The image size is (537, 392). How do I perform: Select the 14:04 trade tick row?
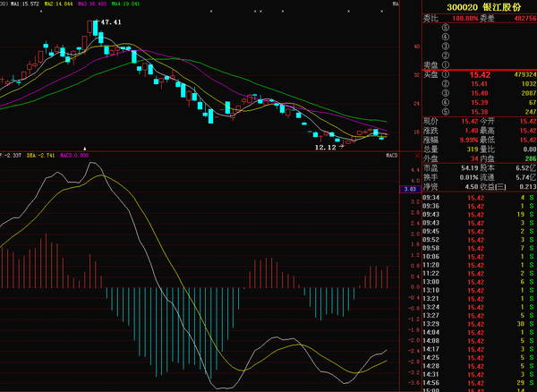tap(480, 332)
